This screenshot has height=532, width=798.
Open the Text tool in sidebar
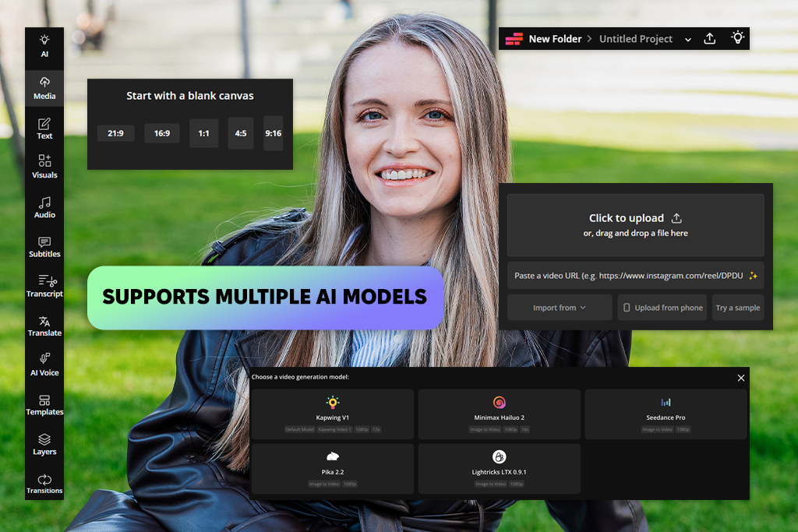44,129
